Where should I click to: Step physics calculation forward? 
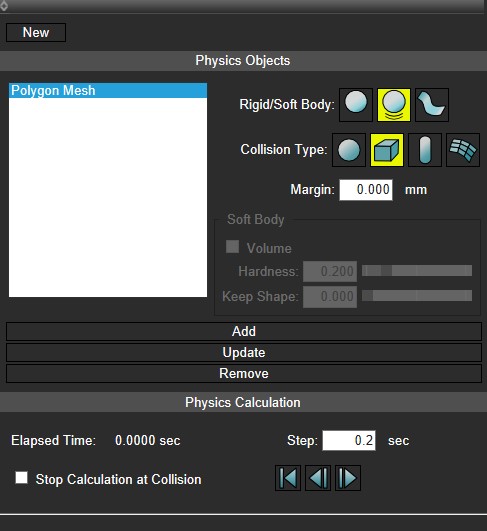348,478
